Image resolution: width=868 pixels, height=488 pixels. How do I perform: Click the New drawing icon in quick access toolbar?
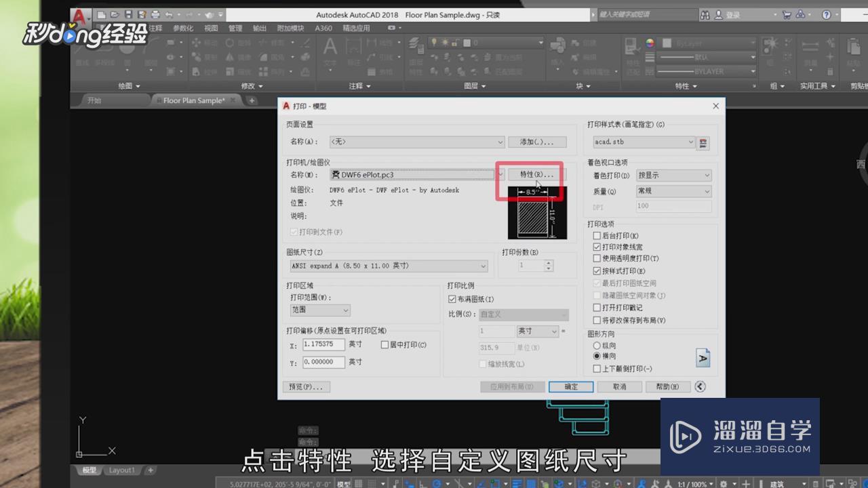point(102,14)
